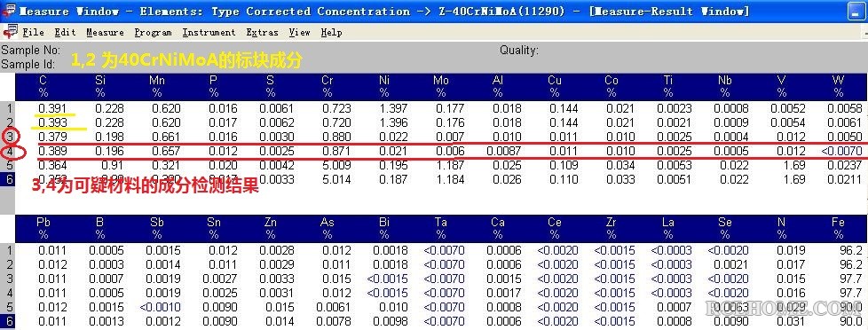The image size is (868, 330).
Task: Click chromium value 5.009
Action: click(336, 165)
